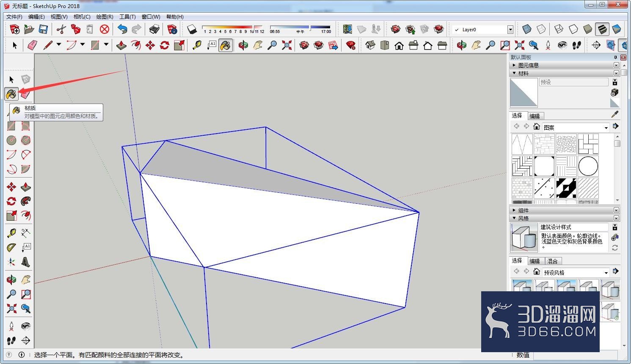Click the Extension Manager ruby gear icon
The width and height of the screenshot is (631, 364).
351,45
